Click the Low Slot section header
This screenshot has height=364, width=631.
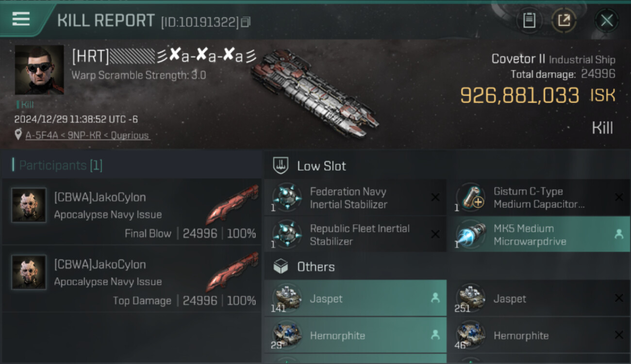[321, 166]
